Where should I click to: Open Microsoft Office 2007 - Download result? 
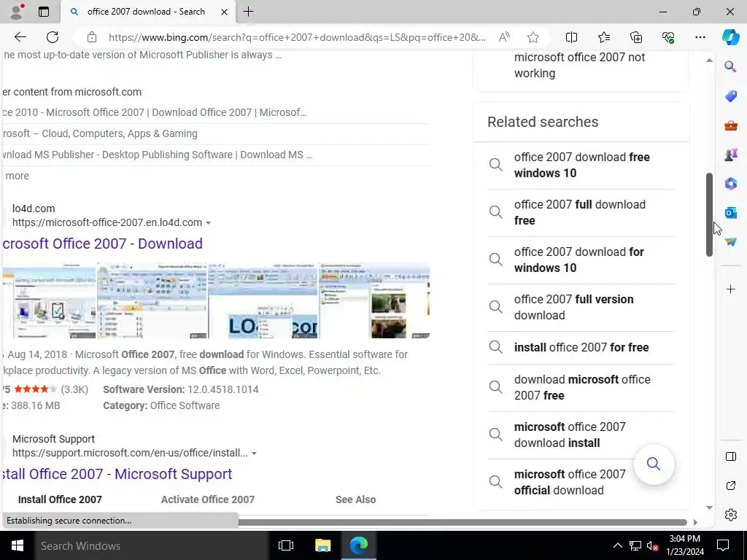point(102,244)
